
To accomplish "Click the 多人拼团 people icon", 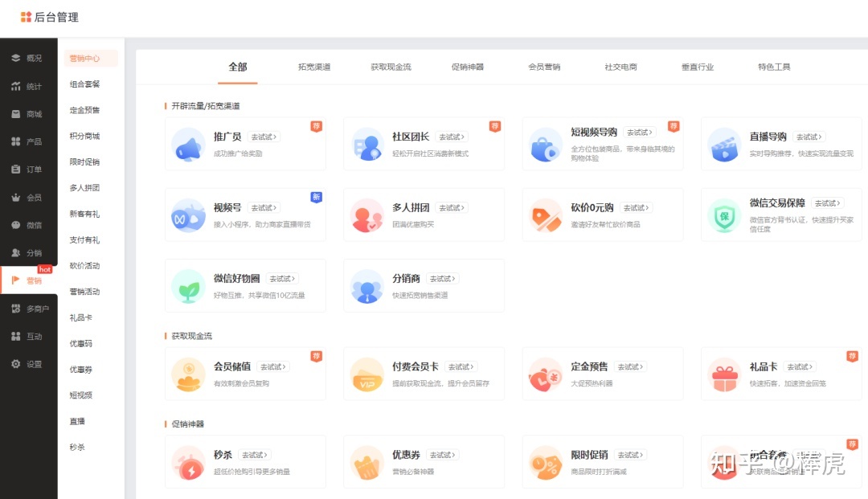I will click(367, 216).
